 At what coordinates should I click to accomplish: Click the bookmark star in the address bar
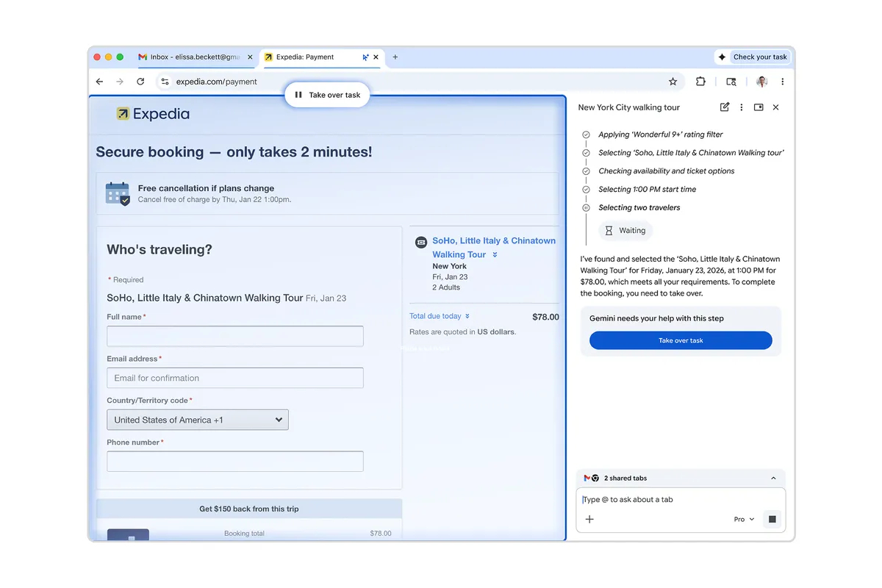[673, 82]
